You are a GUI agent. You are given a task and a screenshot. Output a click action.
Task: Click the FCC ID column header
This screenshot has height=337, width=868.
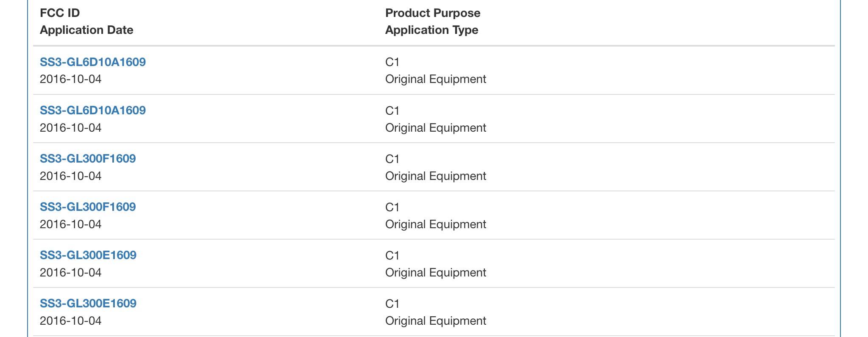60,13
